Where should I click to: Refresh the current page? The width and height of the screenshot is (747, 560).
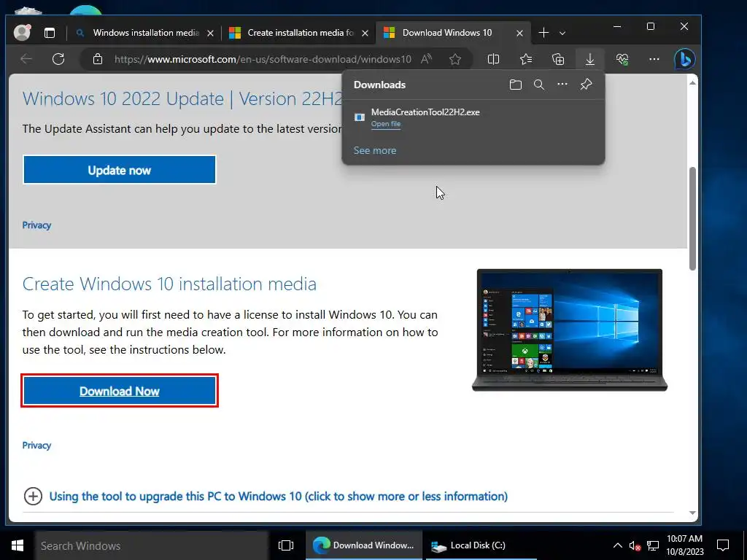click(58, 59)
